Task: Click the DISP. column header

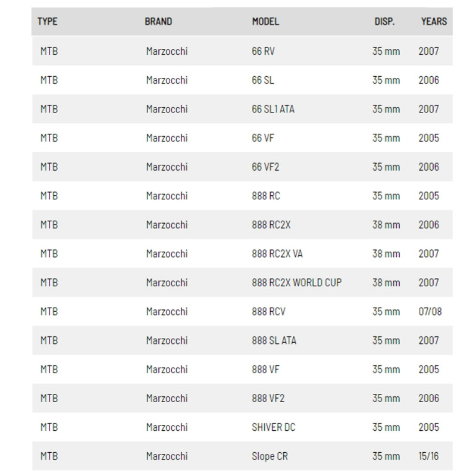Action: coord(384,21)
